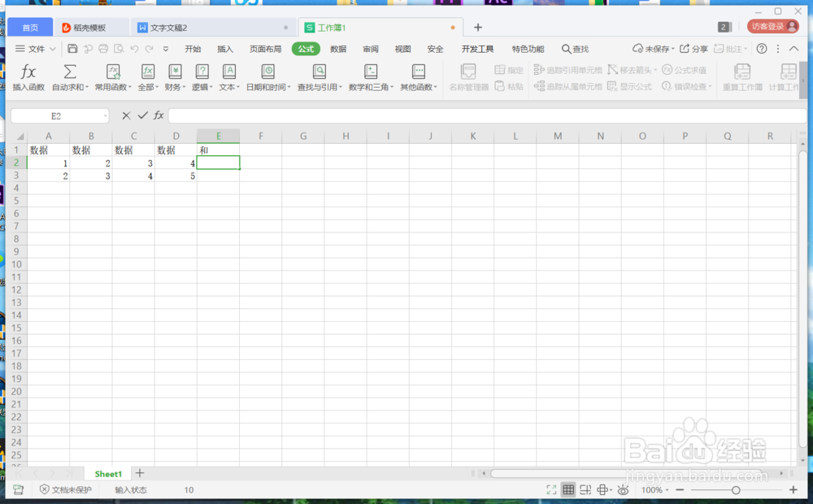Click the full screen icon in status bar

coord(551,490)
